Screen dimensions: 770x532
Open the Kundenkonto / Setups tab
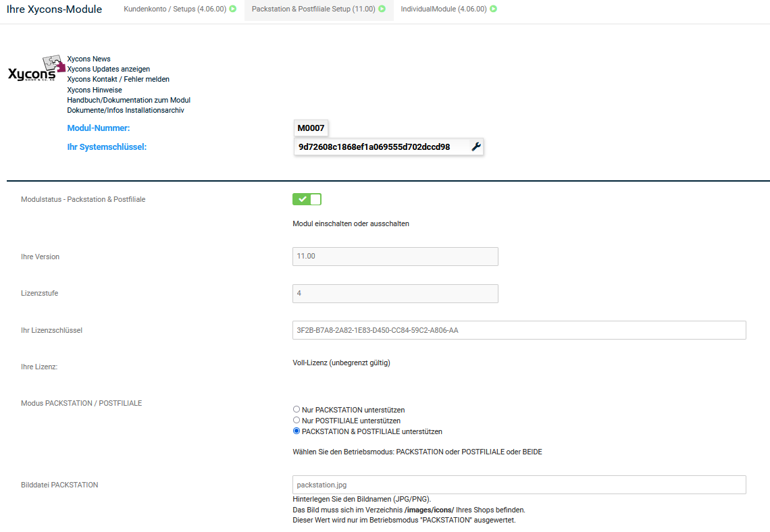[x=180, y=9]
